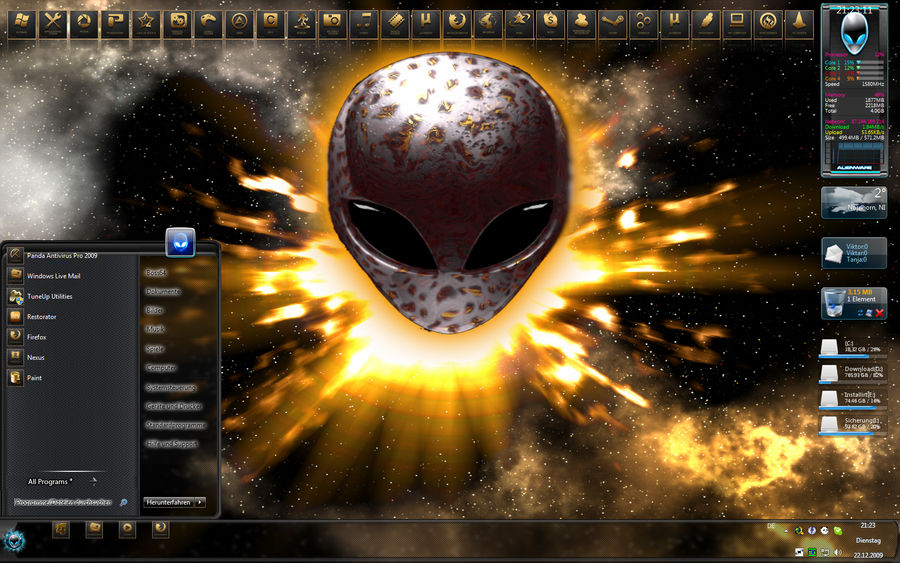This screenshot has height=563, width=900.
Task: Open the flame circle dock icon
Action: pos(768,24)
